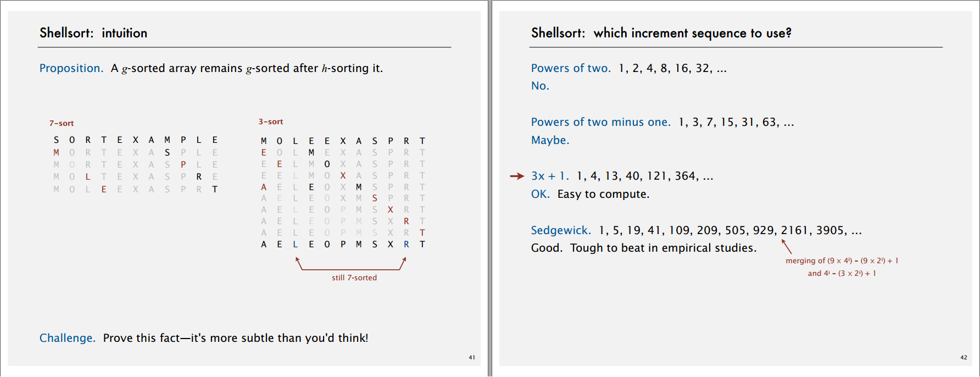
Task: Click the 'Sedgewick.' blue heading
Action: pos(561,230)
